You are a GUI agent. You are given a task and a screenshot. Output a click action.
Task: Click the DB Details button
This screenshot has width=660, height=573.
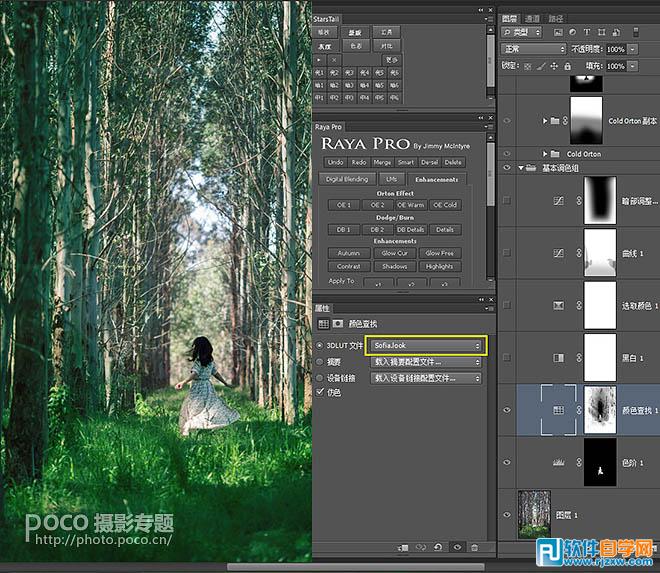pyautogui.click(x=410, y=229)
